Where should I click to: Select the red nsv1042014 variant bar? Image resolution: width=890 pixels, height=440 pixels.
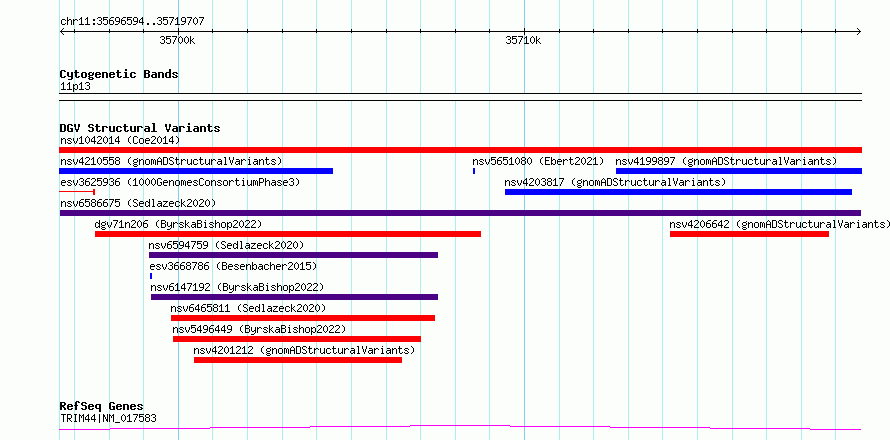click(460, 150)
